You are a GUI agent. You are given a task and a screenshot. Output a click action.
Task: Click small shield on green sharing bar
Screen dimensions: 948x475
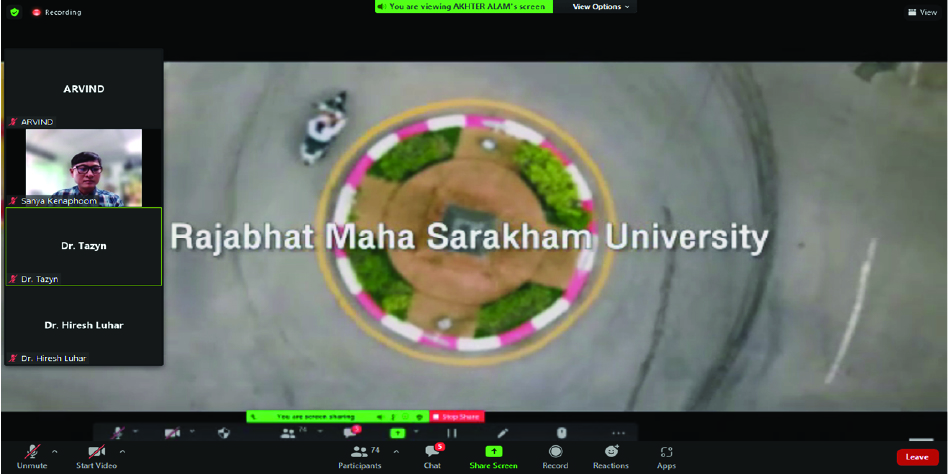419,417
